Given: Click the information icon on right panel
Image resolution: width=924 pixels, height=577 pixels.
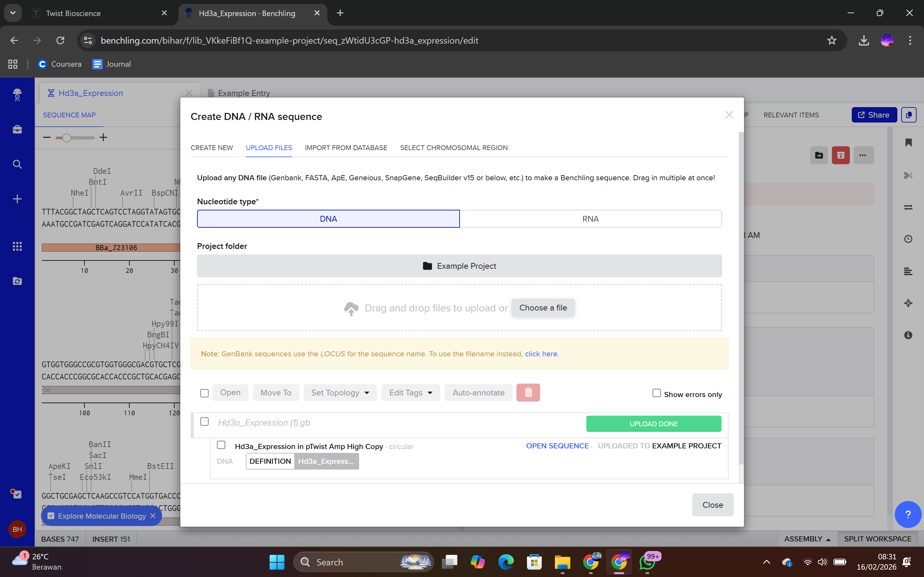Looking at the screenshot, I should 908,335.
